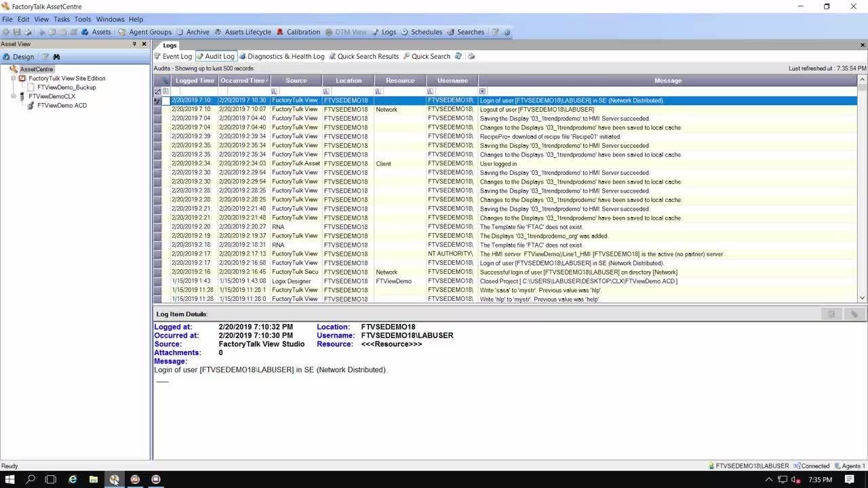This screenshot has height=488, width=868.
Task: Open Assets Lifecycle from the toolbar
Action: click(x=242, y=32)
